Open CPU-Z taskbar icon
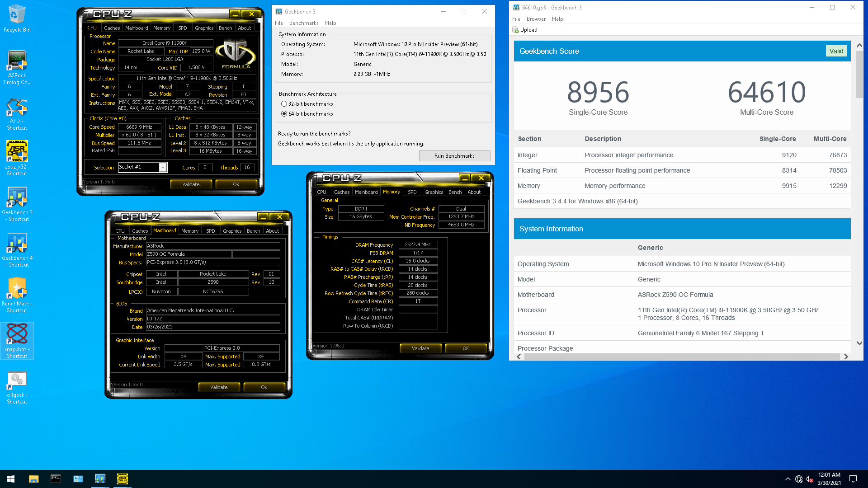 coord(122,479)
